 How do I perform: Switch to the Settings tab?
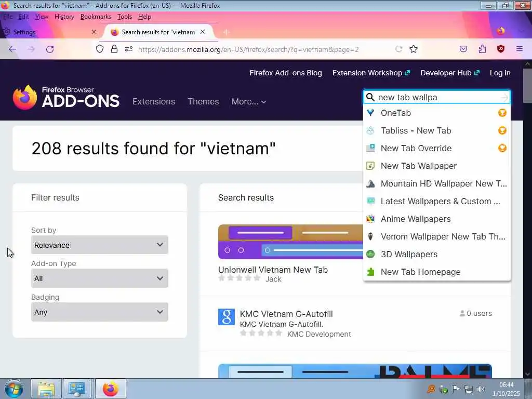coord(51,32)
